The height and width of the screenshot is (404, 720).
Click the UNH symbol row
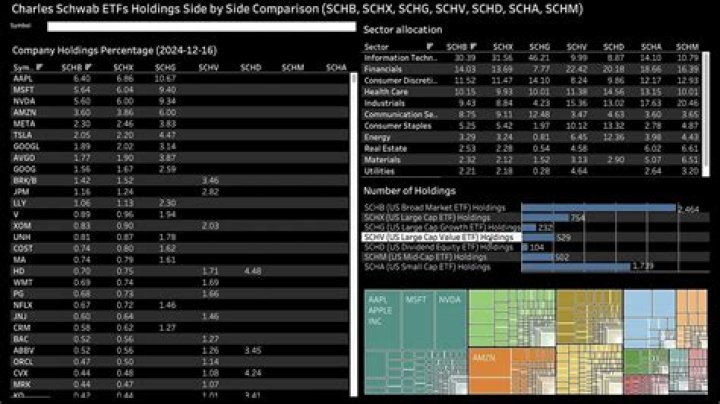pyautogui.click(x=179, y=237)
